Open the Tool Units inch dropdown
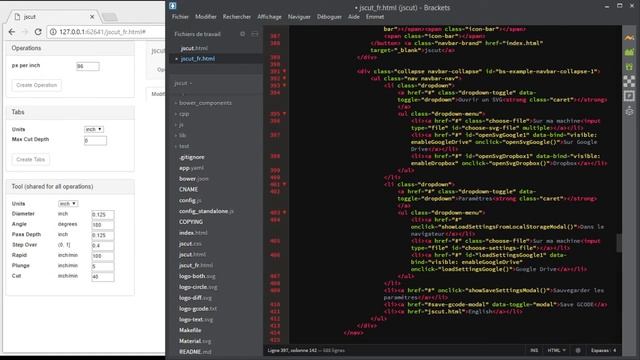This screenshot has width=640, height=360. coord(68,204)
